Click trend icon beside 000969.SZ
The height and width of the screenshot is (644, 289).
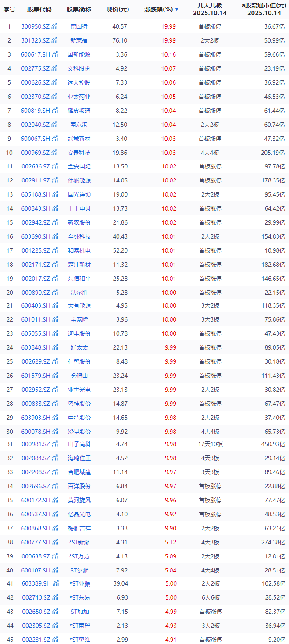click(x=55, y=153)
